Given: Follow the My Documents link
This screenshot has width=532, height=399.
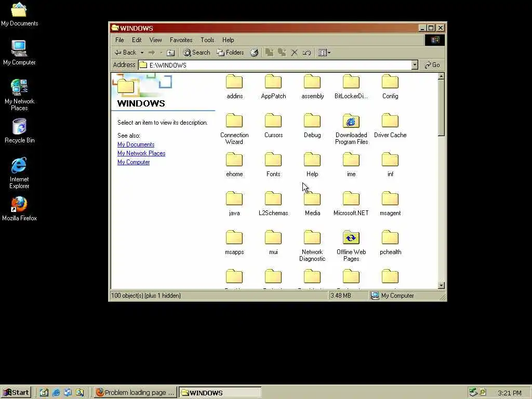Looking at the screenshot, I should coord(136,144).
